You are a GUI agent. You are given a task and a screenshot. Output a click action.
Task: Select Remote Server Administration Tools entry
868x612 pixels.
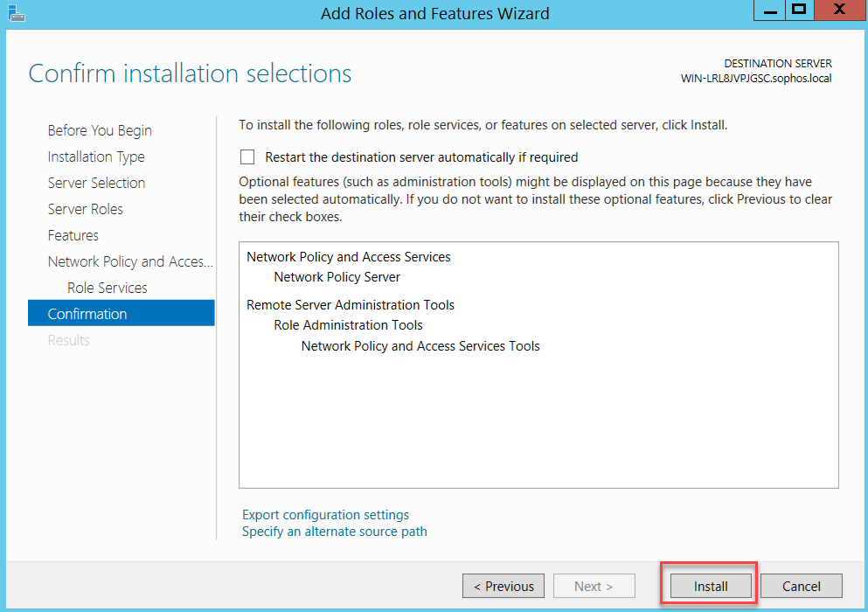pyautogui.click(x=351, y=305)
